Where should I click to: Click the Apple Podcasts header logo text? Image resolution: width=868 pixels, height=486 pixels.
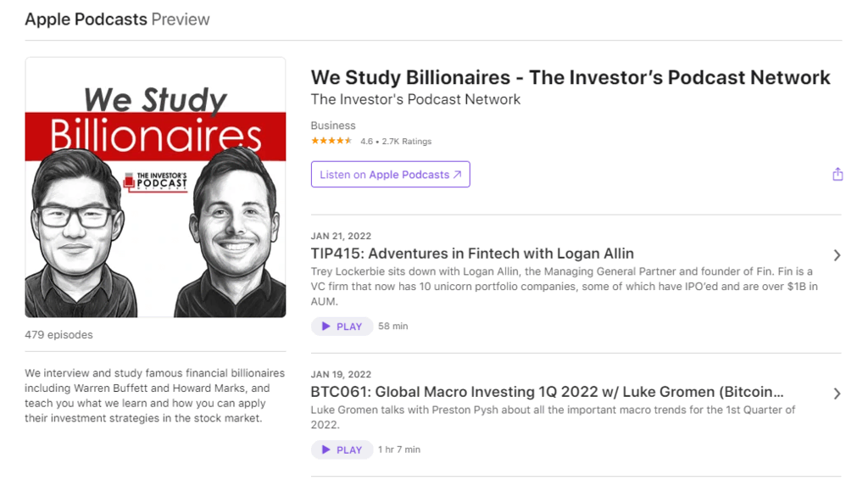86,20
